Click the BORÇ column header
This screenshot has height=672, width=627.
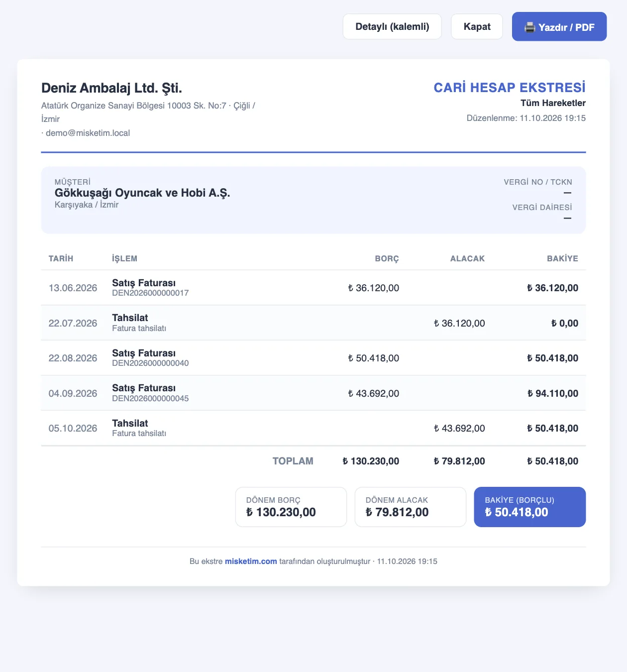[x=387, y=258]
